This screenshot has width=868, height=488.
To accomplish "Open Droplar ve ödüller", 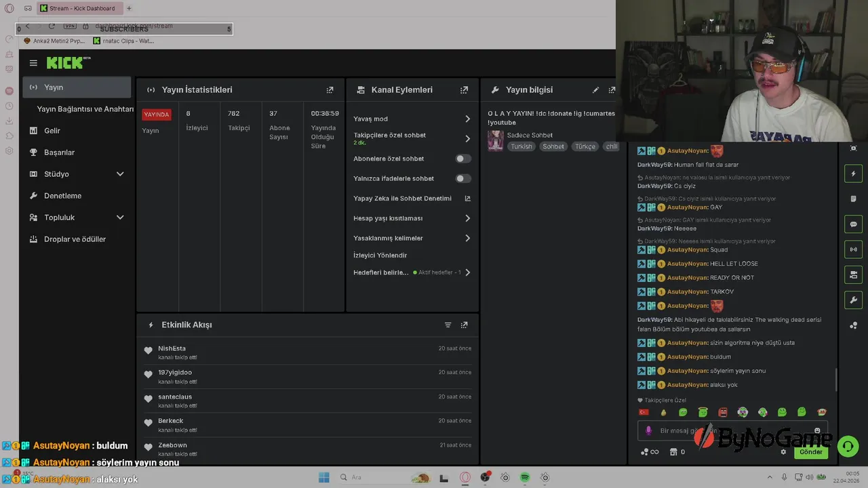I will (x=77, y=239).
